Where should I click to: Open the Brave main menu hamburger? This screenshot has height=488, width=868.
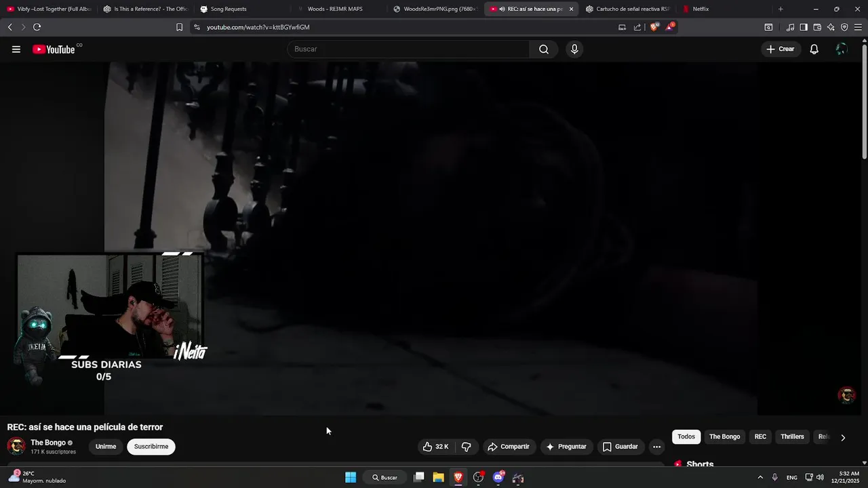[858, 27]
